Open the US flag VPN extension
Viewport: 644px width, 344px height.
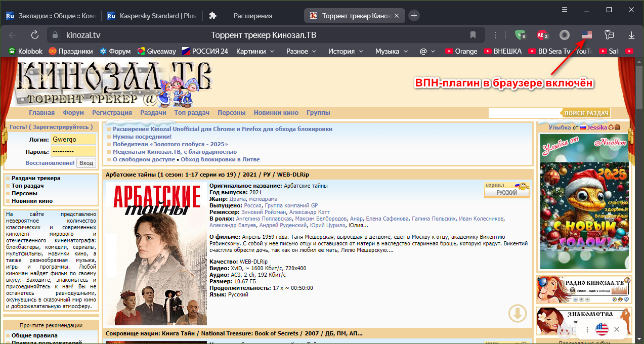(x=587, y=35)
